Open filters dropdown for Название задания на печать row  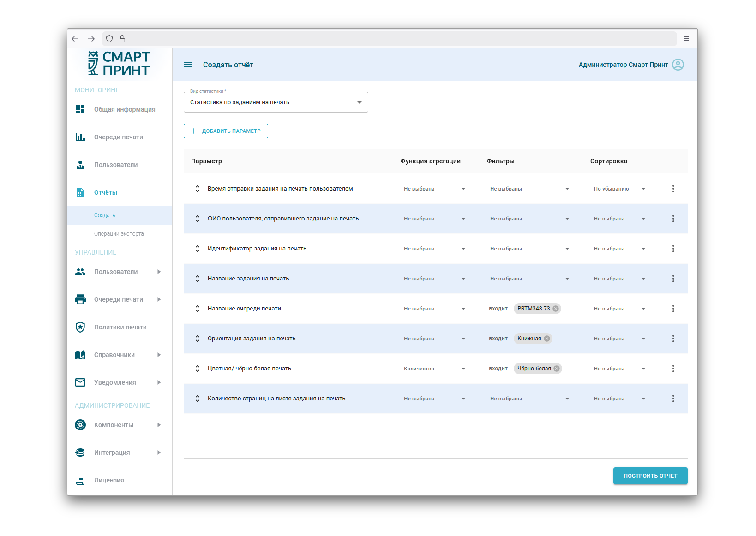(529, 279)
